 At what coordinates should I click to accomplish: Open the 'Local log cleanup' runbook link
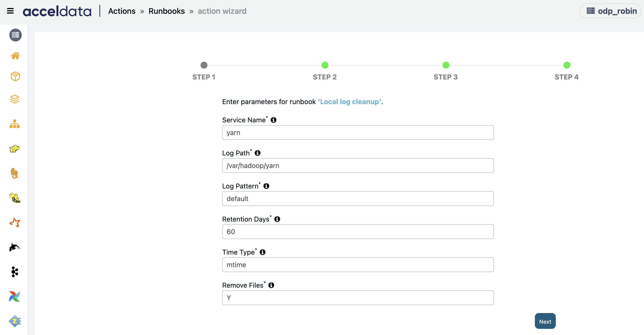pos(350,102)
